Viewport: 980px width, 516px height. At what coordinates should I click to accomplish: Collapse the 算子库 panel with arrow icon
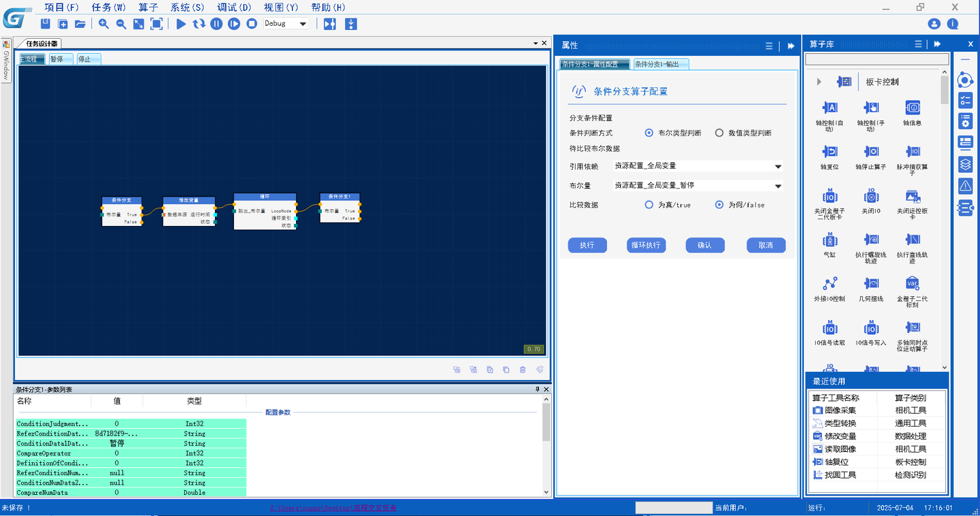click(x=937, y=44)
